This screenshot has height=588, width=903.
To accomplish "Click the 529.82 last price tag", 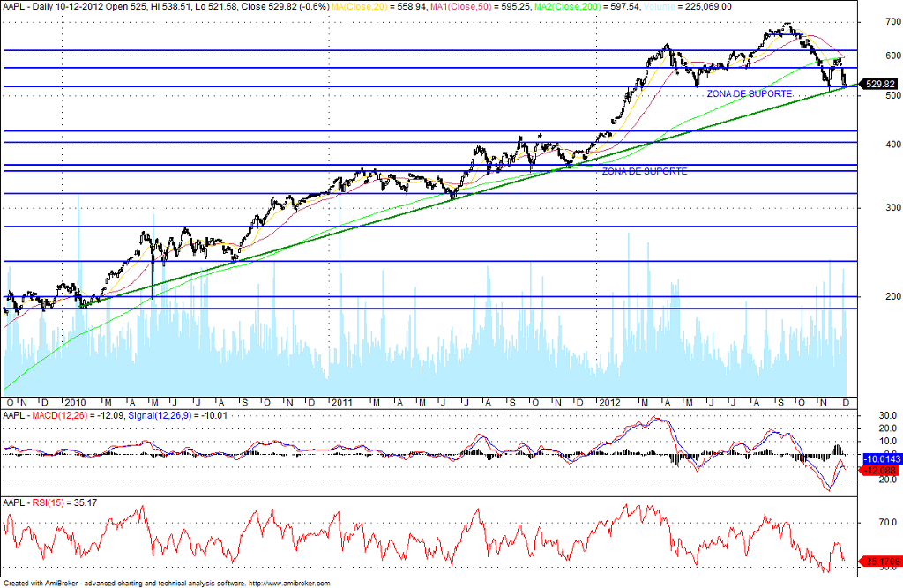I will point(880,84).
